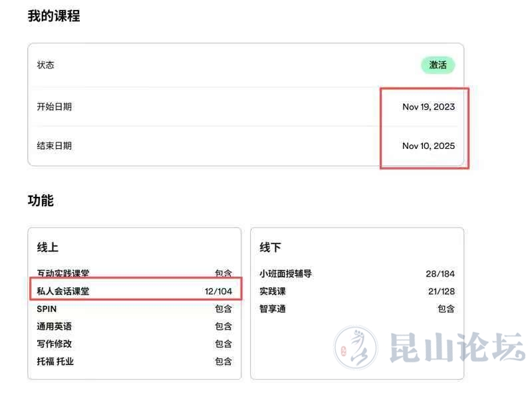Click the 12/104 session count
Viewport: 532px width, 397px height.
(x=219, y=291)
